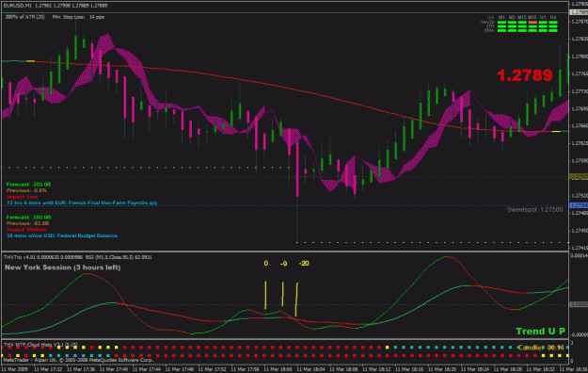Click the 1.27590 price axis label
588x373 pixels.
[x=580, y=161]
